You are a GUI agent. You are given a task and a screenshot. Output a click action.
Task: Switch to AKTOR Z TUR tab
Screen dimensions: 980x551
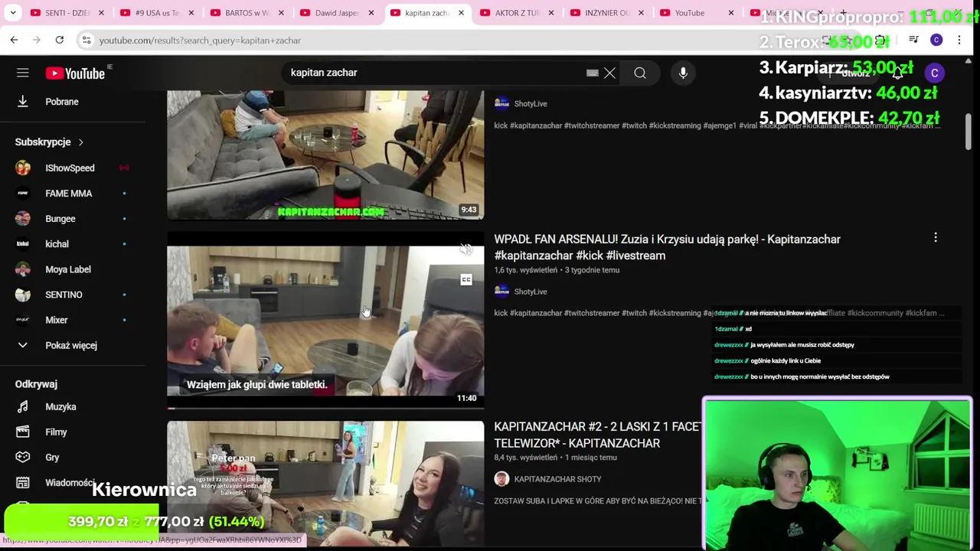click(517, 13)
